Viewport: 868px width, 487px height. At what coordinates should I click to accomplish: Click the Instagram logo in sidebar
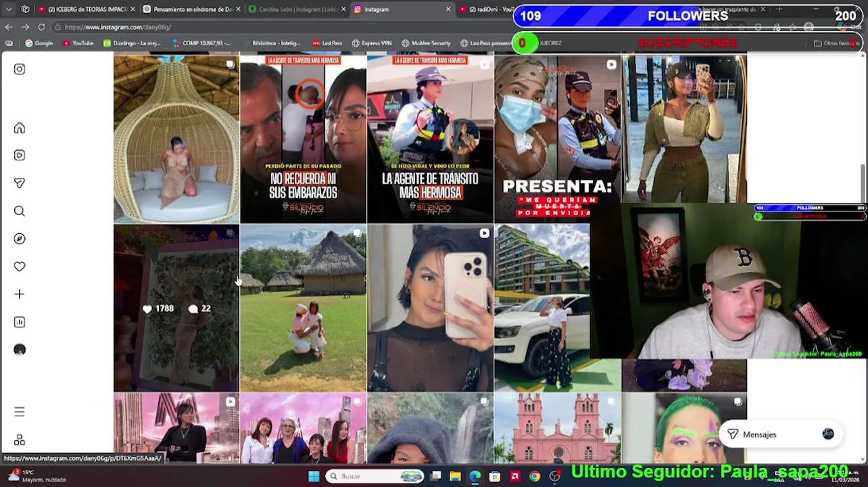point(20,69)
